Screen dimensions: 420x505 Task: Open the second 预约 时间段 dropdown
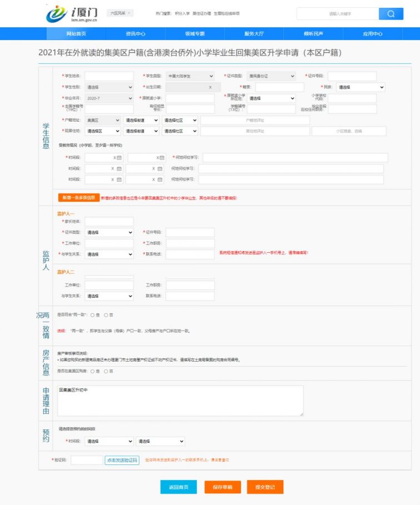click(161, 441)
